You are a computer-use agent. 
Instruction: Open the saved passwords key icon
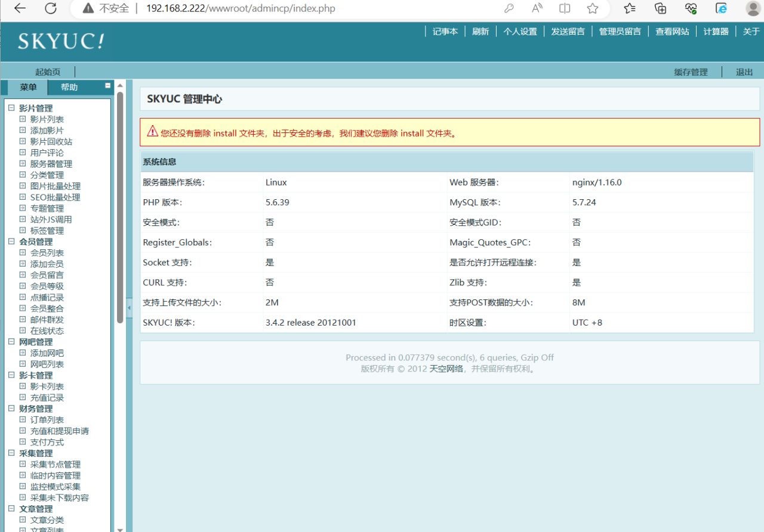509,8
